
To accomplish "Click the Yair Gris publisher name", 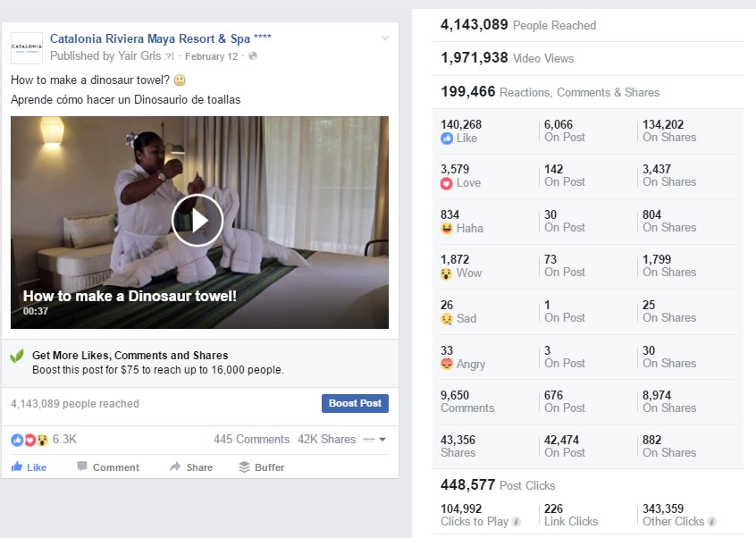I will [x=139, y=56].
